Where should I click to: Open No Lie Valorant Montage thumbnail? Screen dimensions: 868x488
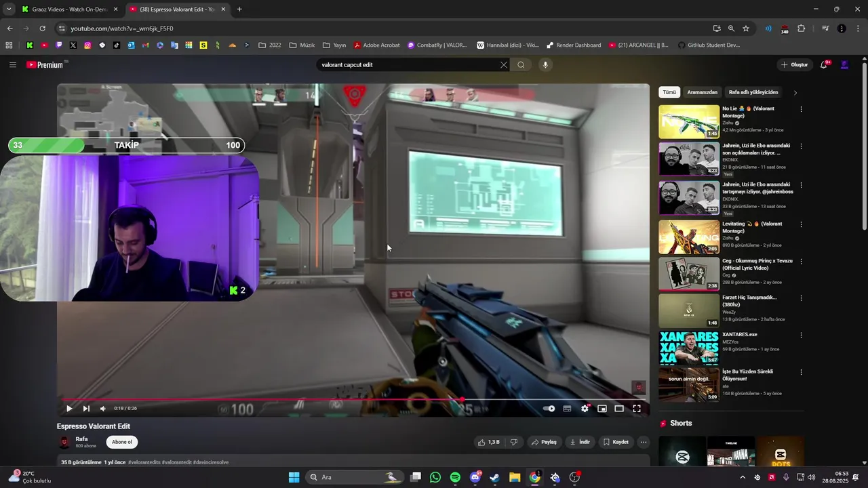coord(689,122)
